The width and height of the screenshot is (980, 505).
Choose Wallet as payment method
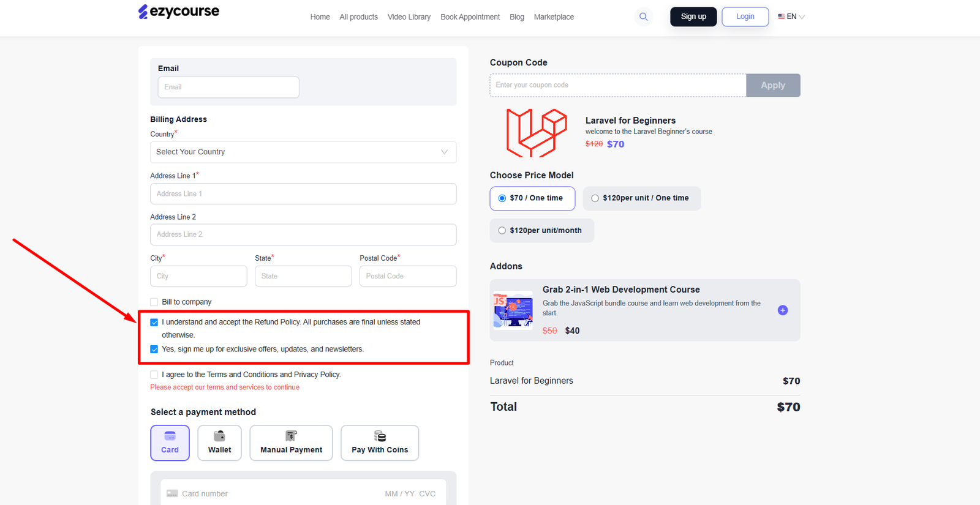click(219, 443)
